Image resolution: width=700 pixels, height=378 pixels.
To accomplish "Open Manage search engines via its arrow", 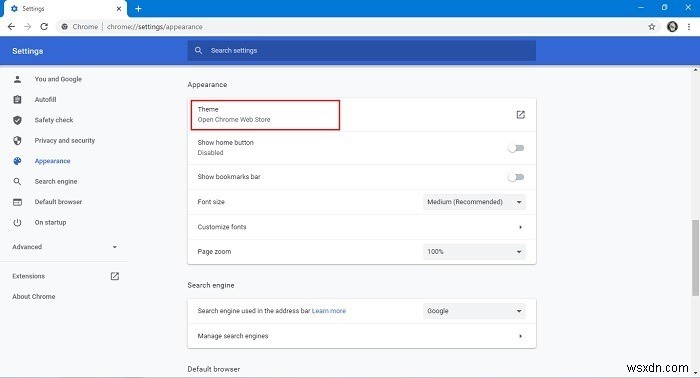I will click(521, 336).
